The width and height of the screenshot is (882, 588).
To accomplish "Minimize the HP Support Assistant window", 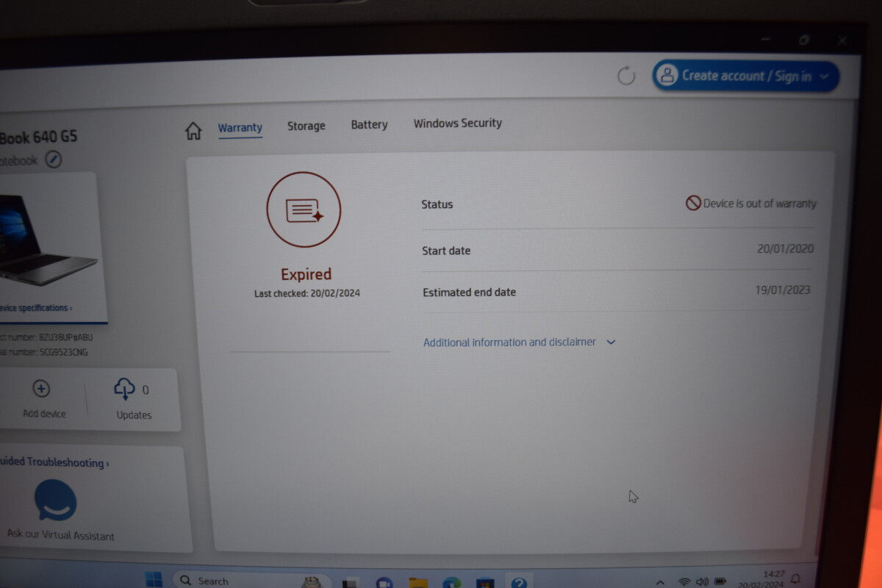I will pos(767,38).
